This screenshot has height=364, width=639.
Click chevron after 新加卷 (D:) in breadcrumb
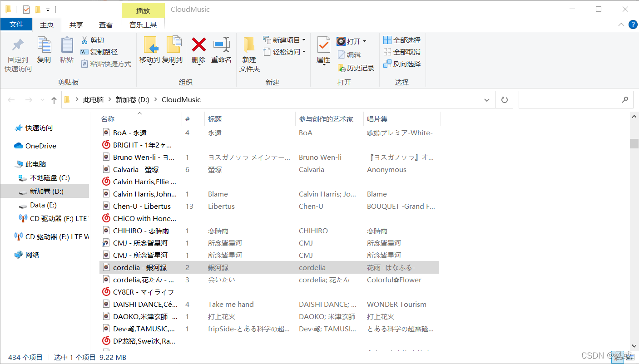pyautogui.click(x=155, y=100)
